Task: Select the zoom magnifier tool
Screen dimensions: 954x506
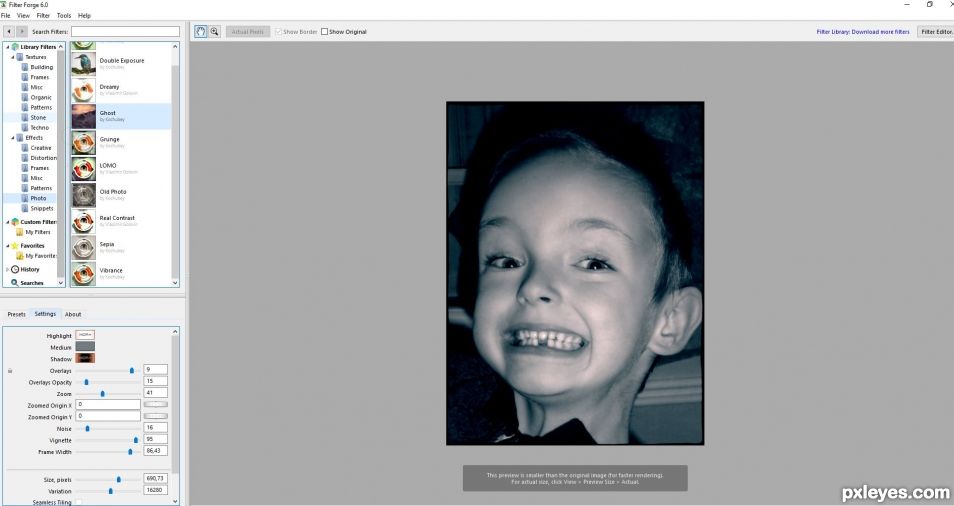Action: [x=214, y=32]
